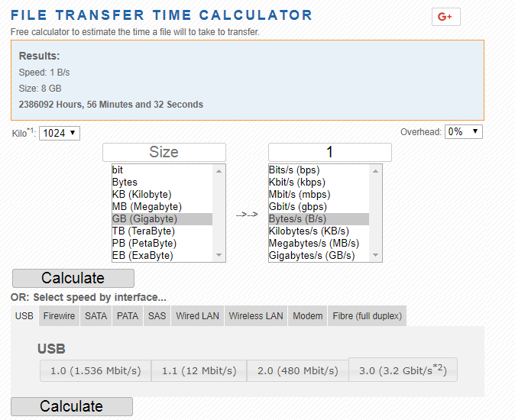
Task: Open the Kilo 1024 dropdown
Action: [x=60, y=133]
